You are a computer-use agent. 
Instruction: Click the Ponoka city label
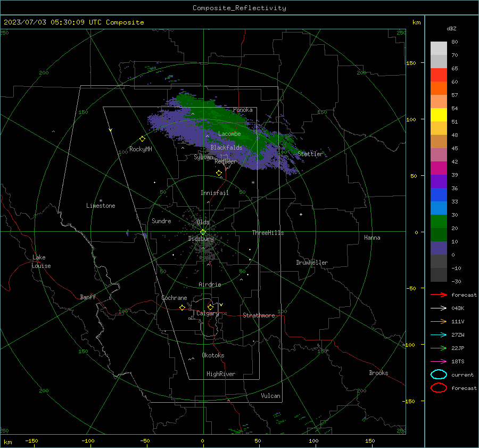click(x=243, y=110)
